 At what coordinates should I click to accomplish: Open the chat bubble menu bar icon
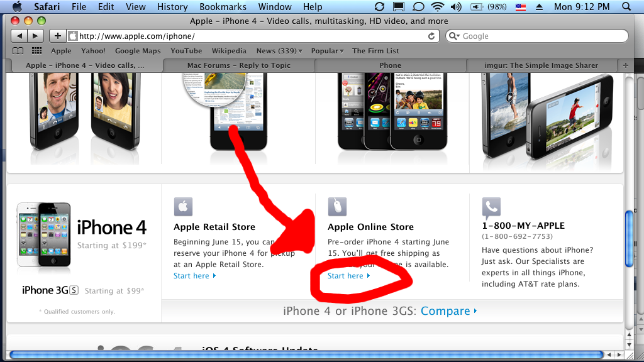coord(418,6)
